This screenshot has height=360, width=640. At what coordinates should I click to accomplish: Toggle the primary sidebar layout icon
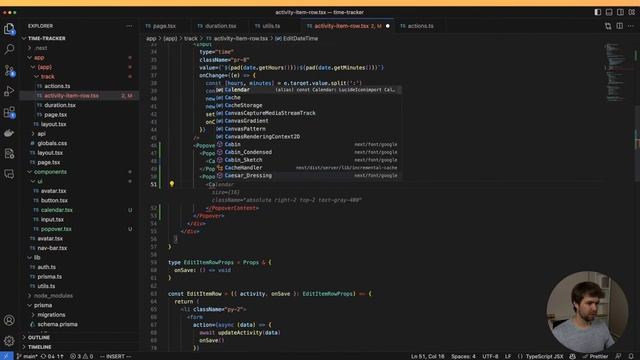(x=598, y=12)
